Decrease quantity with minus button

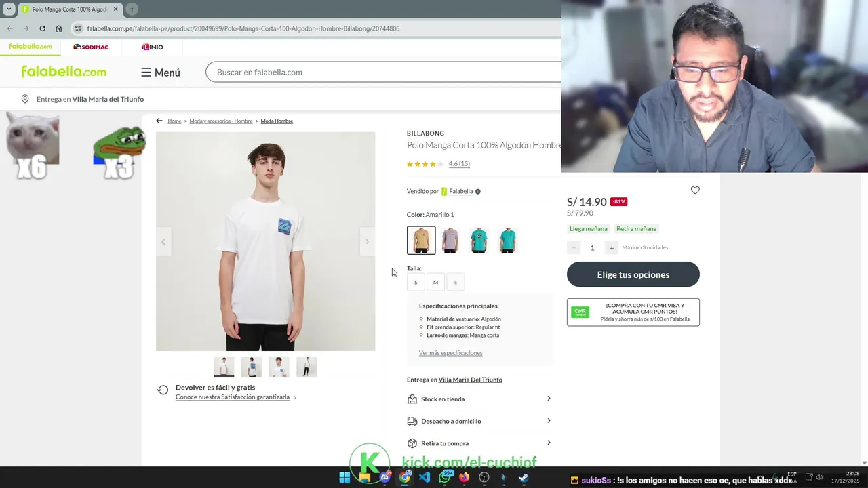574,247
